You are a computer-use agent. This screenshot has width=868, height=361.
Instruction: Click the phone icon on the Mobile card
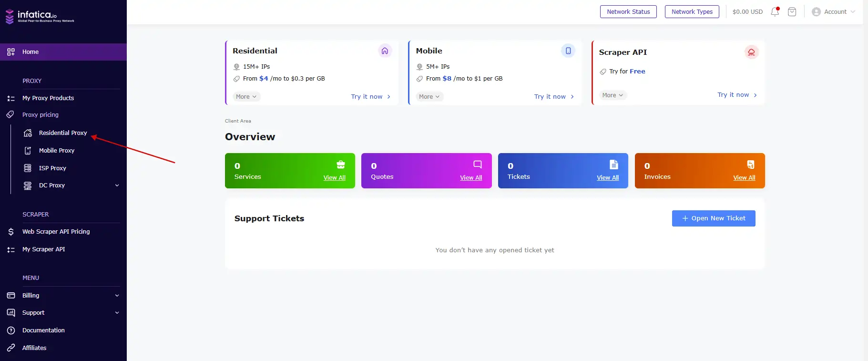568,50
